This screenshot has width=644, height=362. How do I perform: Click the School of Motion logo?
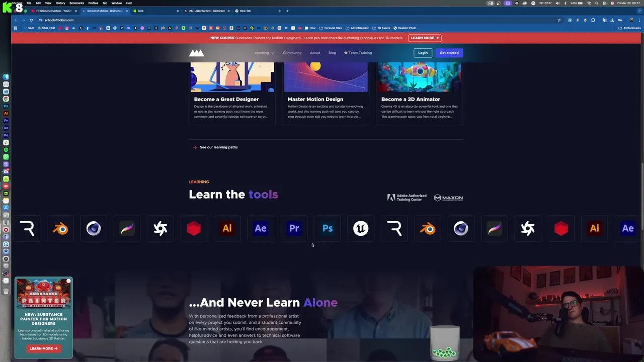[197, 53]
